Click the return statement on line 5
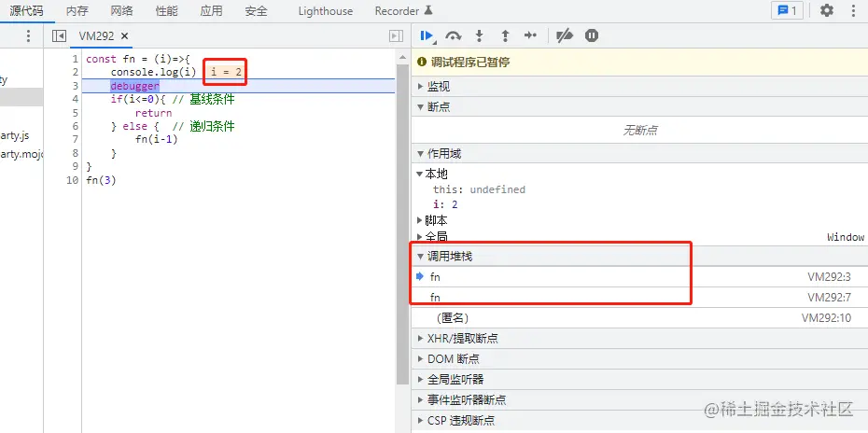Image resolution: width=868 pixels, height=433 pixels. pos(153,113)
